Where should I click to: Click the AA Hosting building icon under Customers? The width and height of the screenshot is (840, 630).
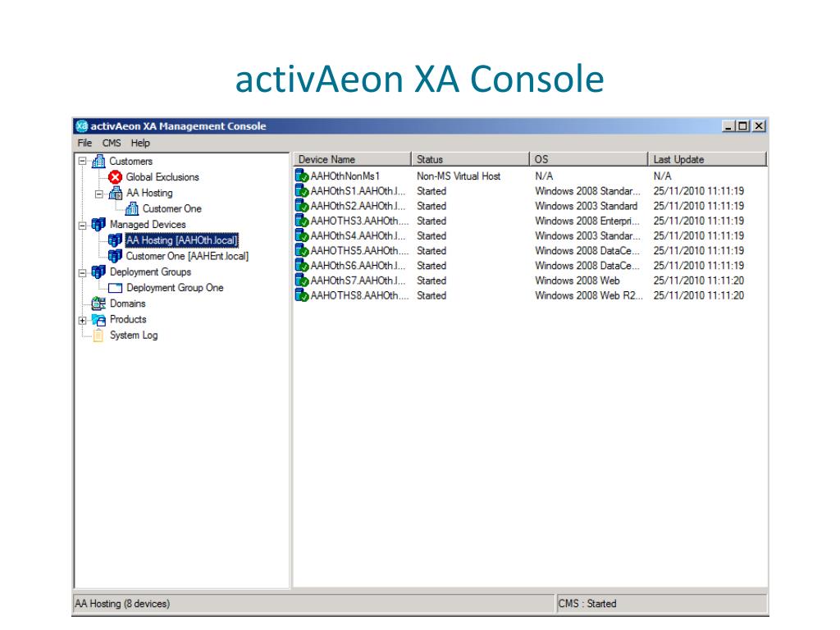click(x=115, y=193)
